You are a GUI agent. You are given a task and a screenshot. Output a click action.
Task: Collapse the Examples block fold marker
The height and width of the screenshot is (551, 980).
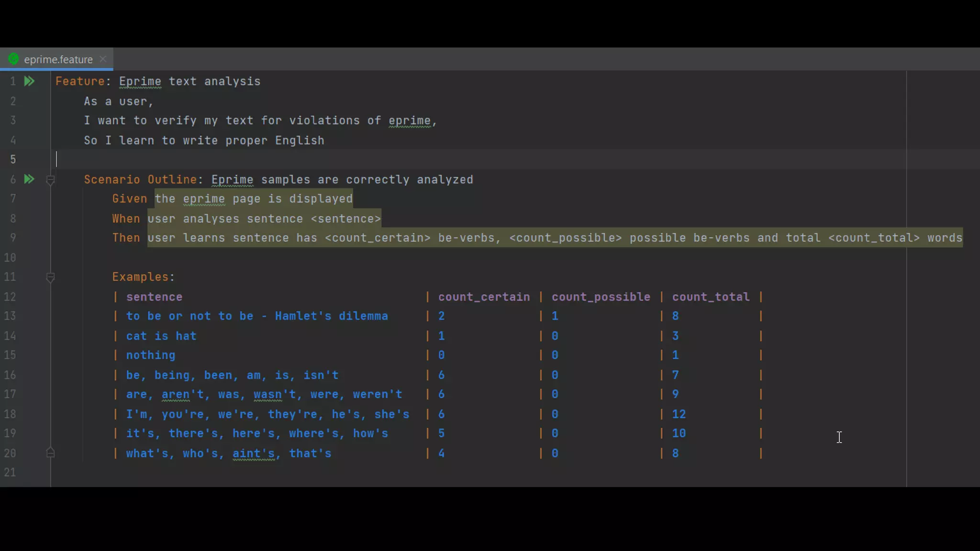click(x=50, y=277)
